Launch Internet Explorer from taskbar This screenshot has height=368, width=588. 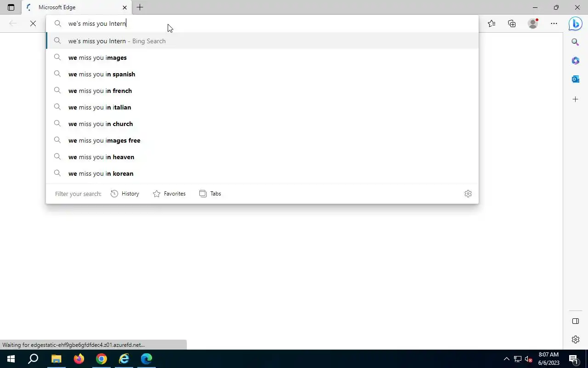pyautogui.click(x=124, y=359)
